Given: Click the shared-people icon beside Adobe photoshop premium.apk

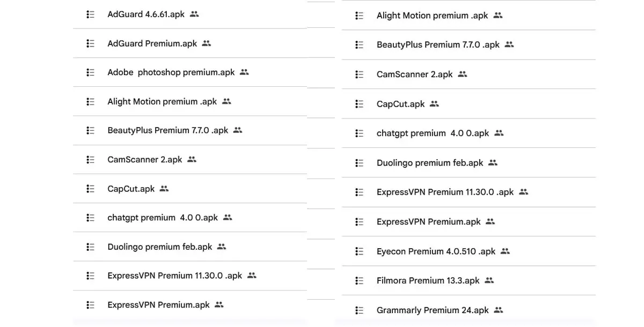Looking at the screenshot, I should [x=244, y=72].
